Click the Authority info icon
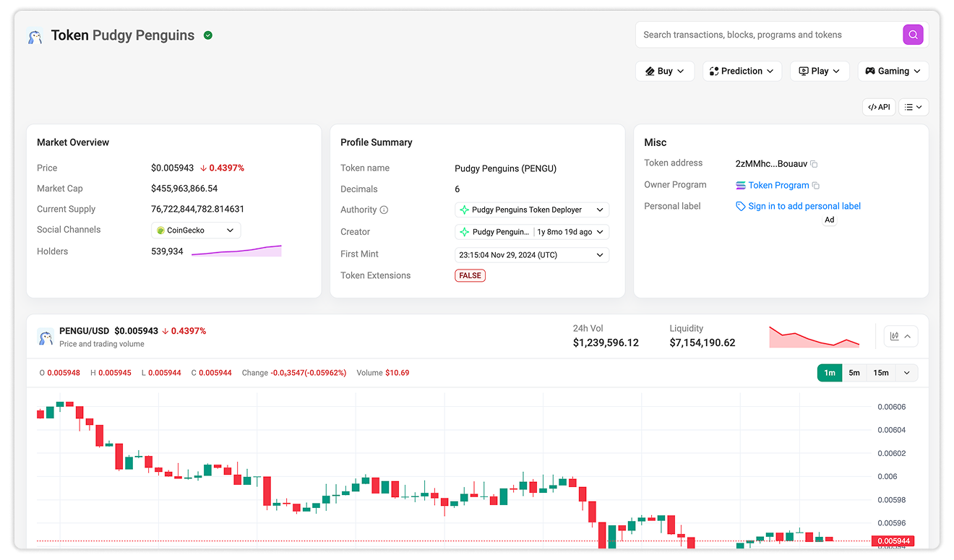 point(384,210)
